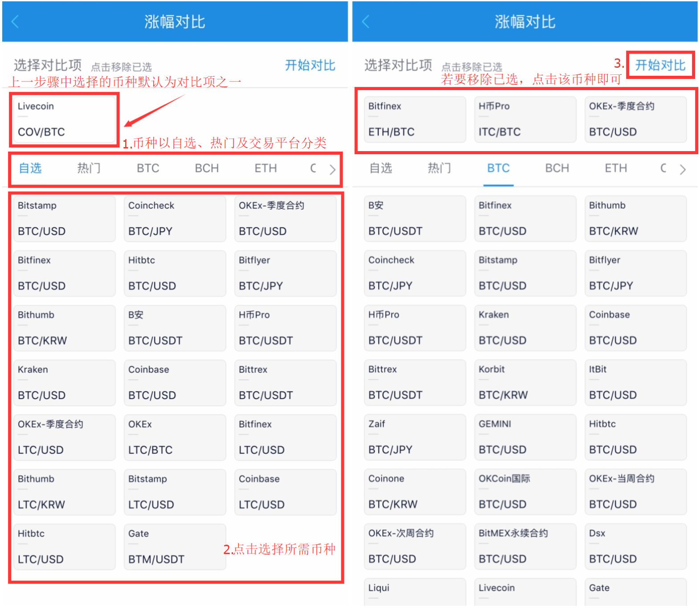Choose Bittrex BTC/USDT in left list
Screen dimensions: 700x608
coord(285,383)
